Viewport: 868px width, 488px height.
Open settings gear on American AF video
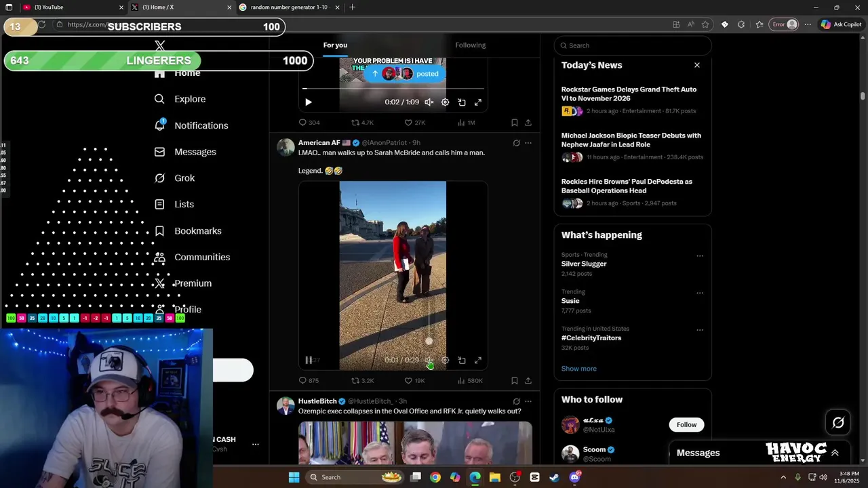point(445,361)
